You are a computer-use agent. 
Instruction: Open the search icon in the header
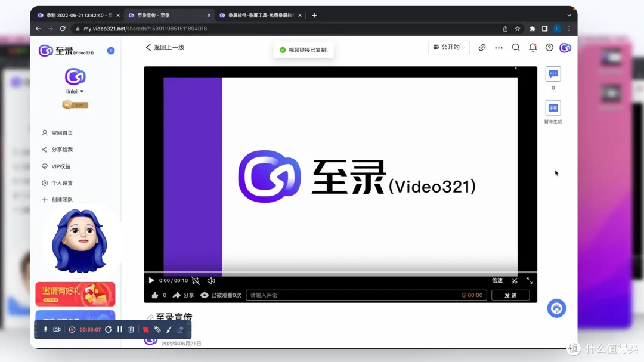pos(516,48)
